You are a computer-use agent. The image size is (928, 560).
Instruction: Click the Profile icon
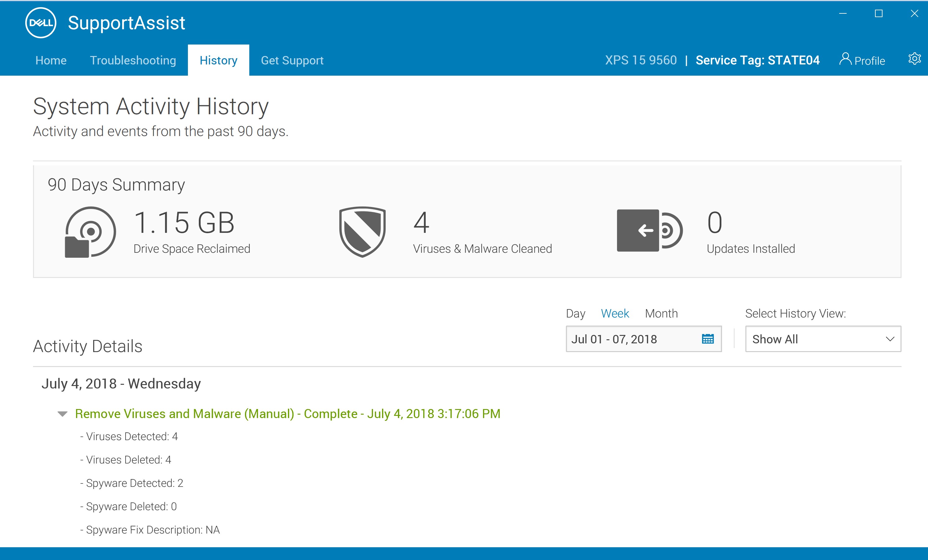point(846,59)
